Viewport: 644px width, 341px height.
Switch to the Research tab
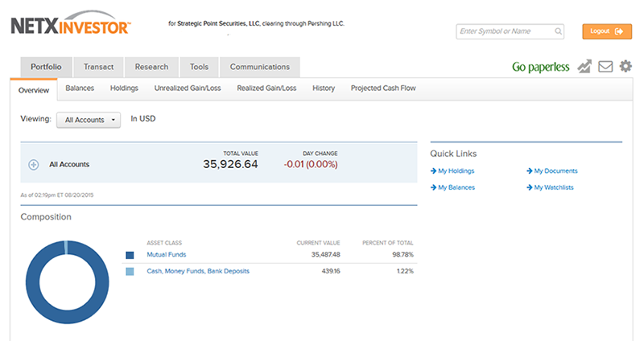coord(151,67)
